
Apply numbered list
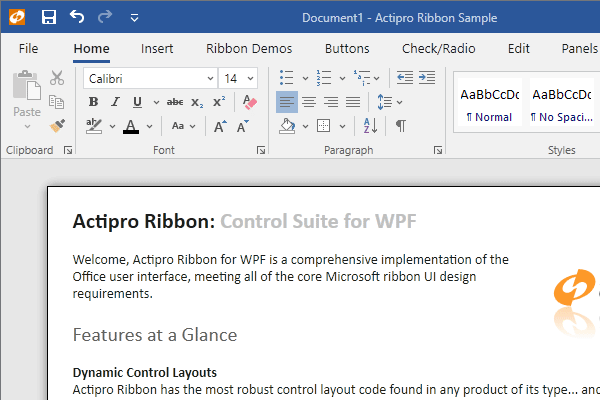(x=324, y=78)
